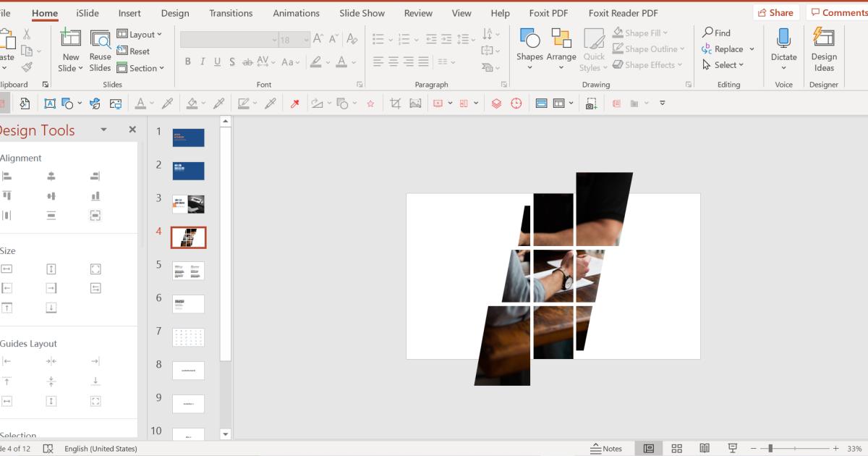The height and width of the screenshot is (456, 868).
Task: Switch to Reading View icon
Action: 705,449
